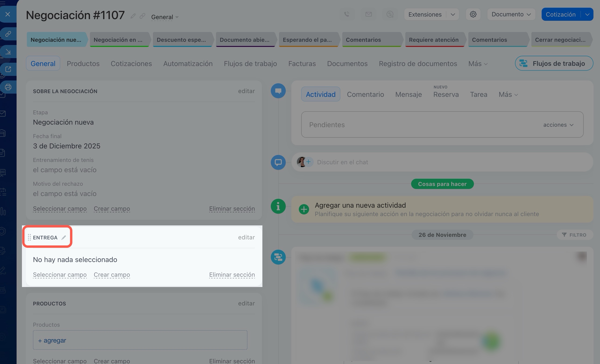Viewport: 600px width, 364px height.
Task: Click the ENTREGA section drag handle
Action: coord(29,237)
